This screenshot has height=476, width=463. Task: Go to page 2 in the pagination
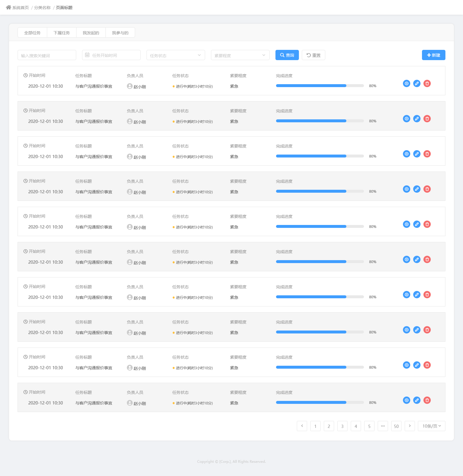[x=329, y=426]
